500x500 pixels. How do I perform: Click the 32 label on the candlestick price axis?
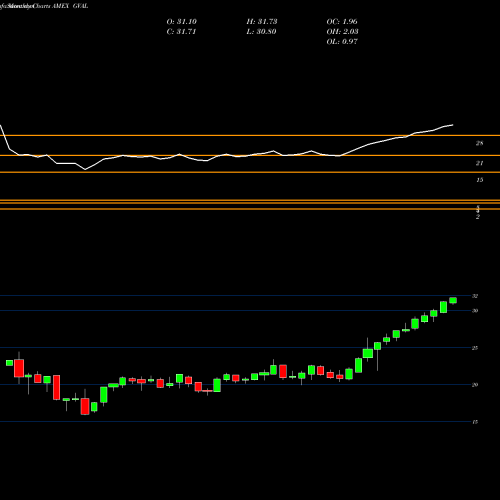(475, 296)
